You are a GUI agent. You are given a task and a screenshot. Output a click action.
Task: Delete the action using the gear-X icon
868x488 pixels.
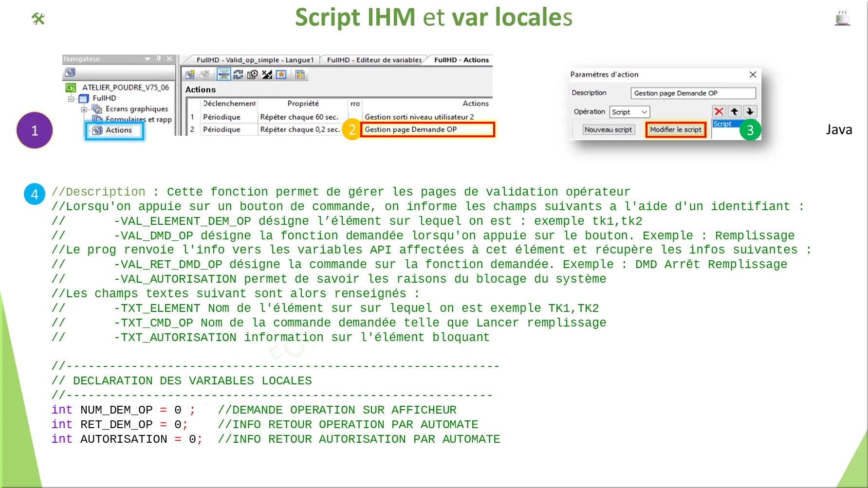pyautogui.click(x=205, y=74)
